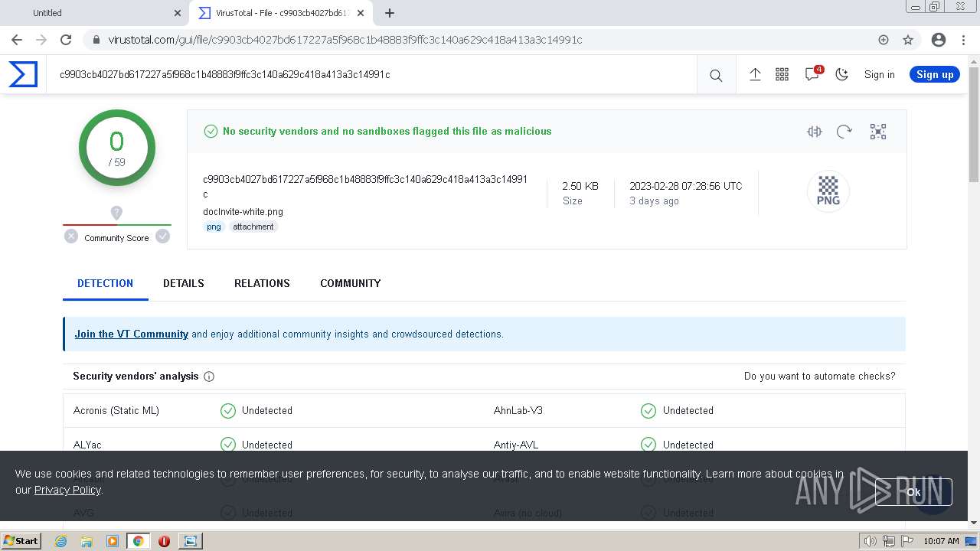Click the AhnLab-V3 vendor name
The image size is (980, 551).
(x=518, y=411)
